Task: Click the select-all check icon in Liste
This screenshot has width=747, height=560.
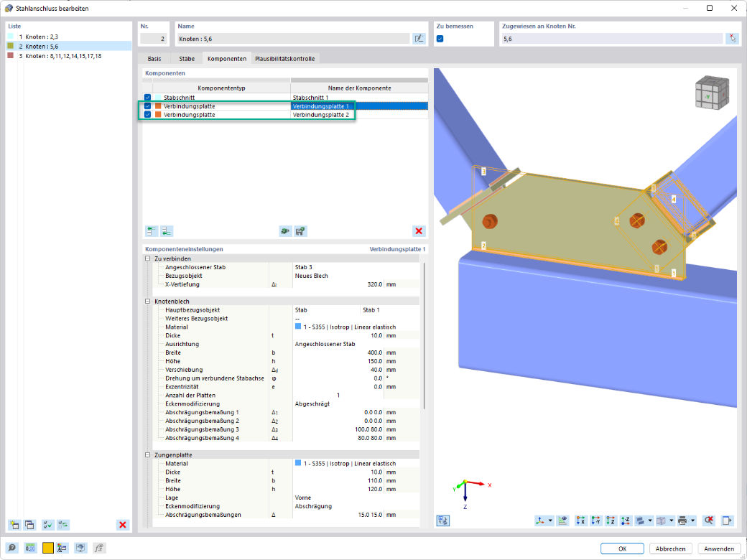Action: [47, 525]
